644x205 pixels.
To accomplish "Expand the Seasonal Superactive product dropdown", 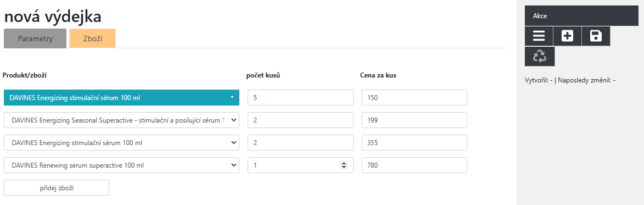I will [x=121, y=120].
